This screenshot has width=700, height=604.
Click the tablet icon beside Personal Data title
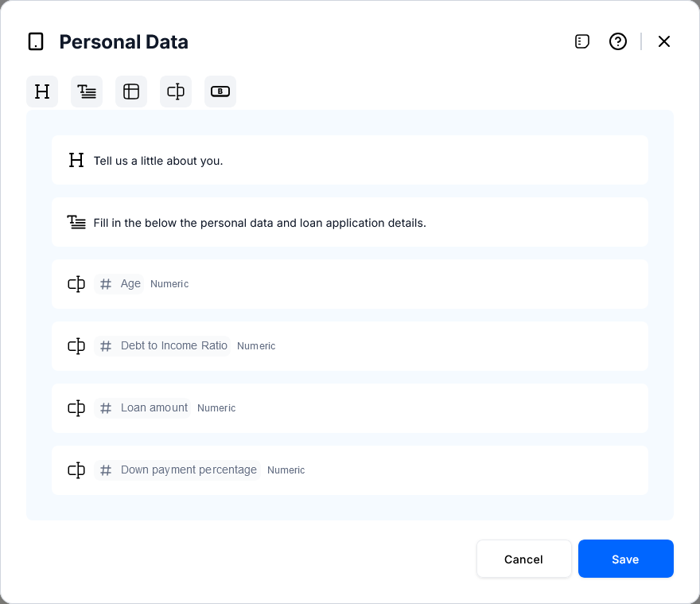[x=36, y=41]
